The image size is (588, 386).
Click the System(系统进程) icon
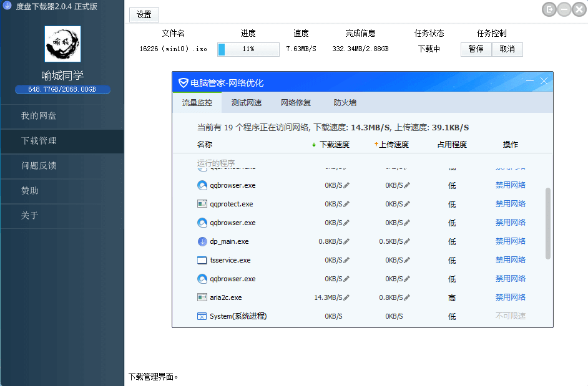click(x=202, y=316)
